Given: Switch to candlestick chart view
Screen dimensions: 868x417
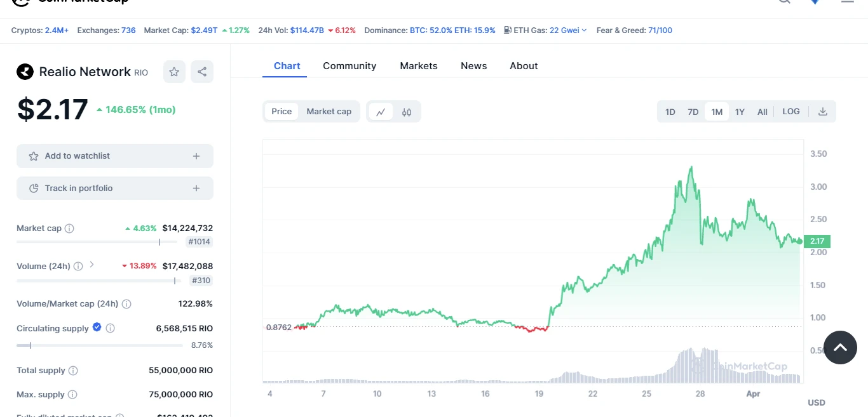Looking at the screenshot, I should click(407, 112).
